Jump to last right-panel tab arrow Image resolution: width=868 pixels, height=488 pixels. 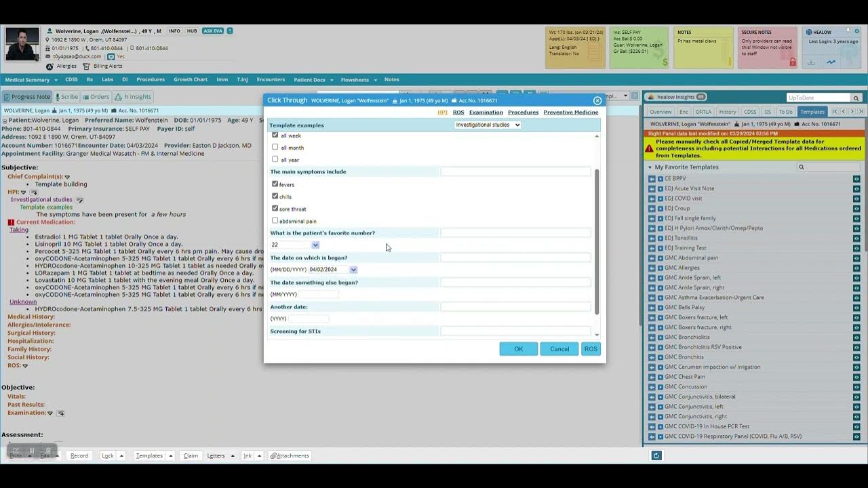[861, 112]
